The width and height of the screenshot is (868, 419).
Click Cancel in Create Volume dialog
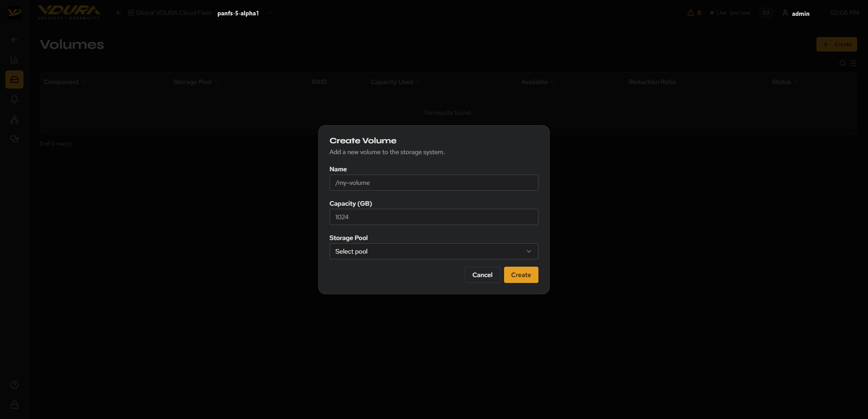pyautogui.click(x=482, y=275)
